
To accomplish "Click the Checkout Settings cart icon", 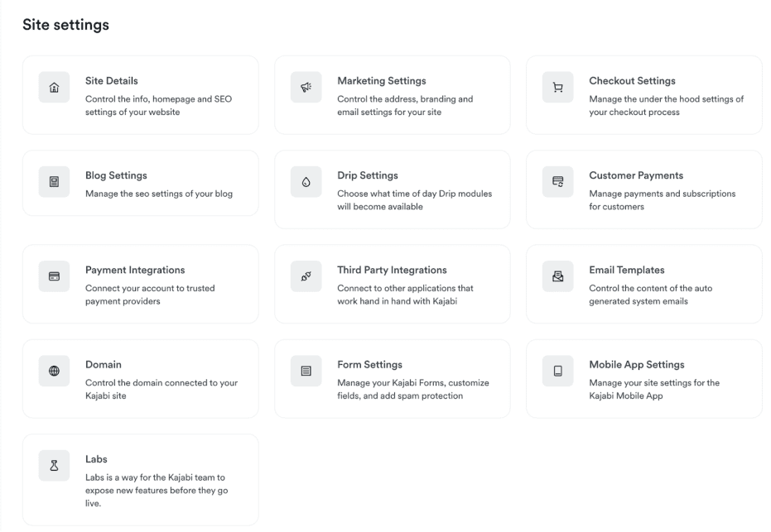I will (x=558, y=88).
